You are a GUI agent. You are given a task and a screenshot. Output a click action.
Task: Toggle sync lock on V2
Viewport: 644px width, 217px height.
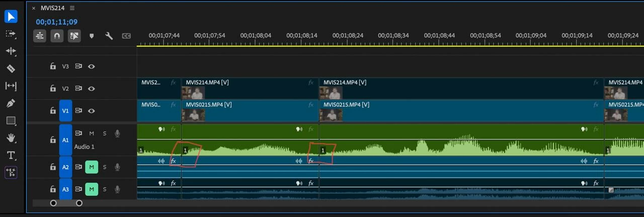pos(78,88)
